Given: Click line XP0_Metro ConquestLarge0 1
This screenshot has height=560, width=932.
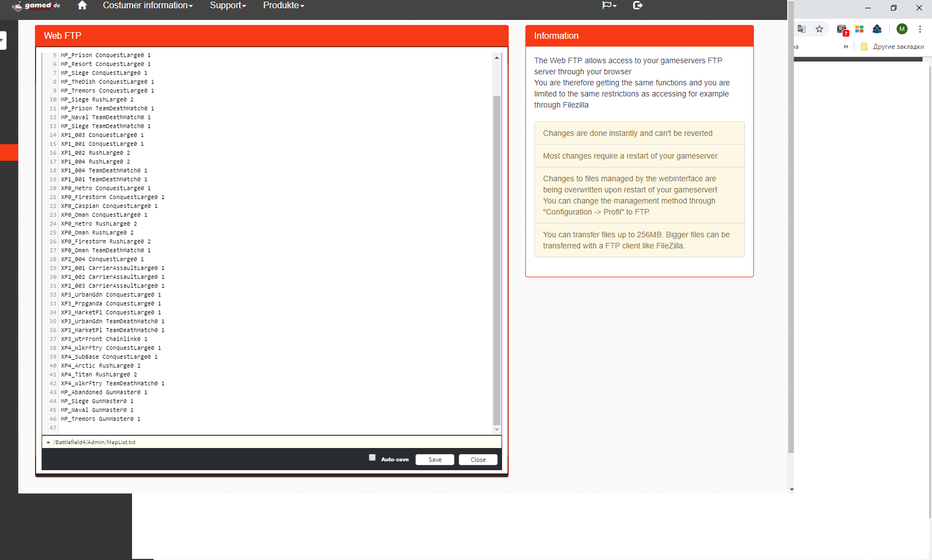Looking at the screenshot, I should (x=105, y=189).
